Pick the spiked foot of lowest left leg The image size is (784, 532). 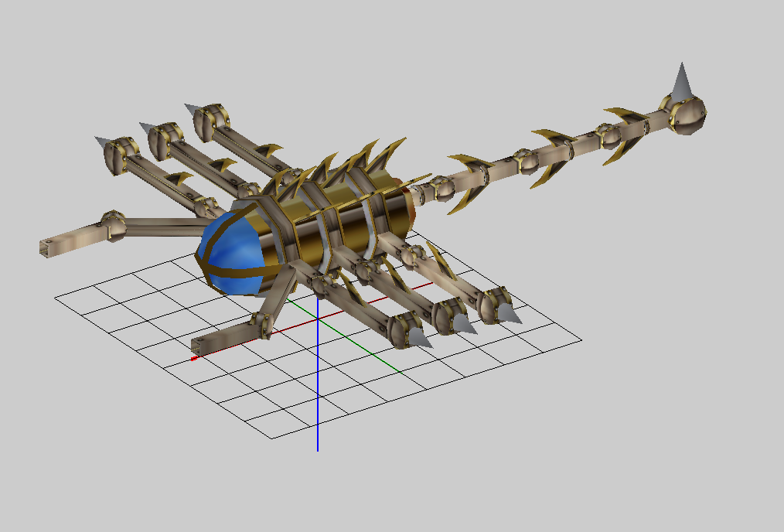click(x=117, y=155)
